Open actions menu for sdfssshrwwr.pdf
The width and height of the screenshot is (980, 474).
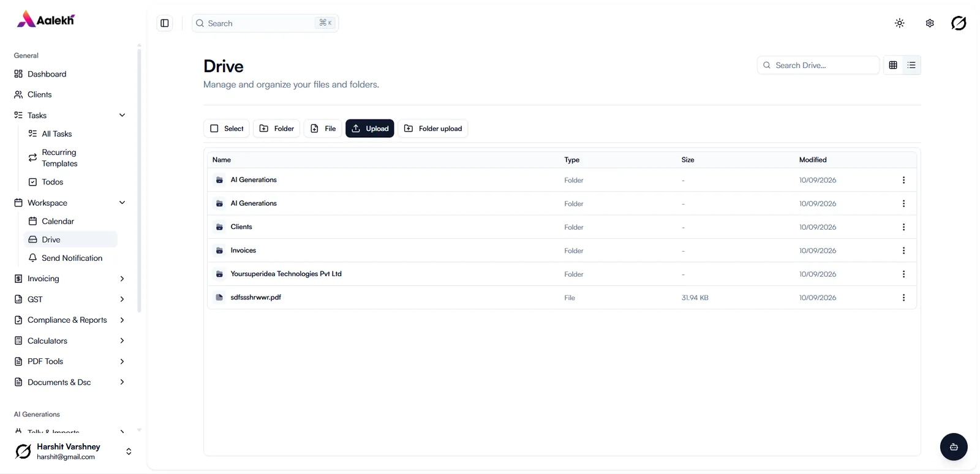(x=903, y=298)
